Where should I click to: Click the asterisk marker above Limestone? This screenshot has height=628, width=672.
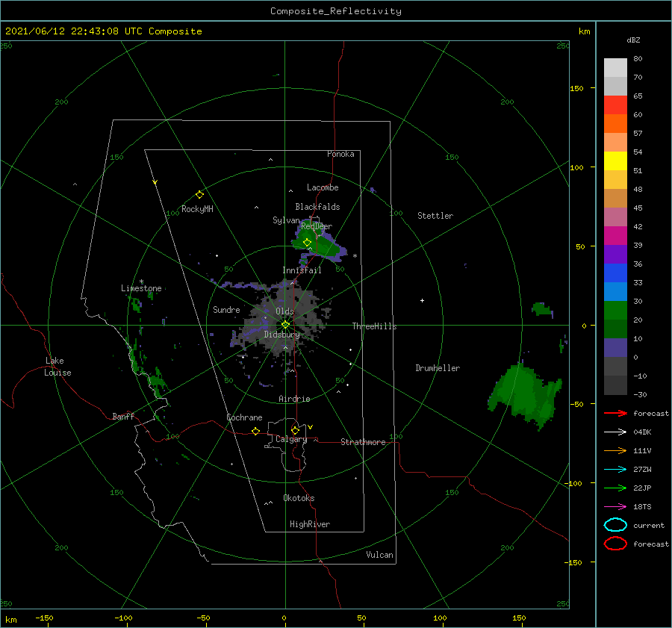tap(141, 282)
